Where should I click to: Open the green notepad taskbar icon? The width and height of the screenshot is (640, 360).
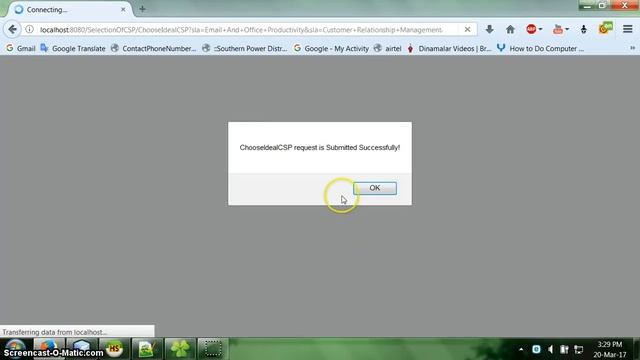147,349
